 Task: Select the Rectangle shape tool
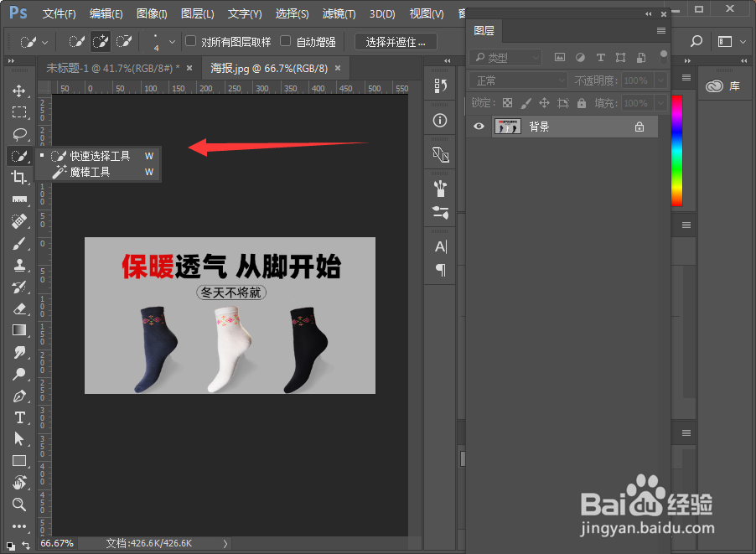point(19,461)
